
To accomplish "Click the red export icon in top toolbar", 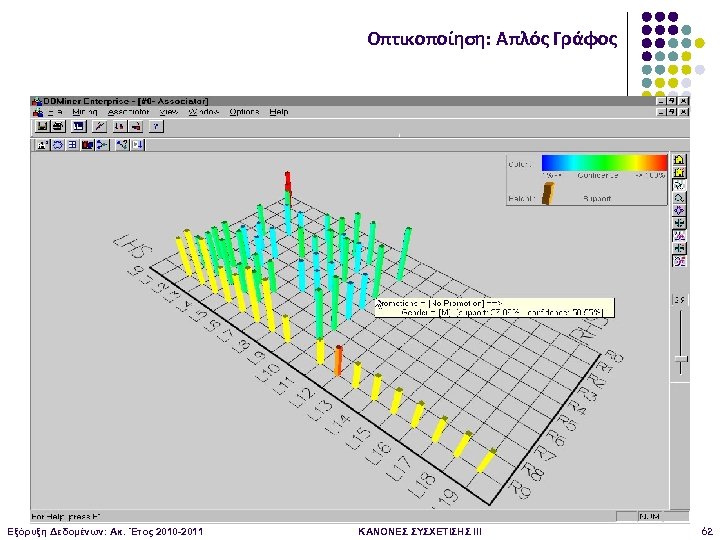I will pos(135,126).
